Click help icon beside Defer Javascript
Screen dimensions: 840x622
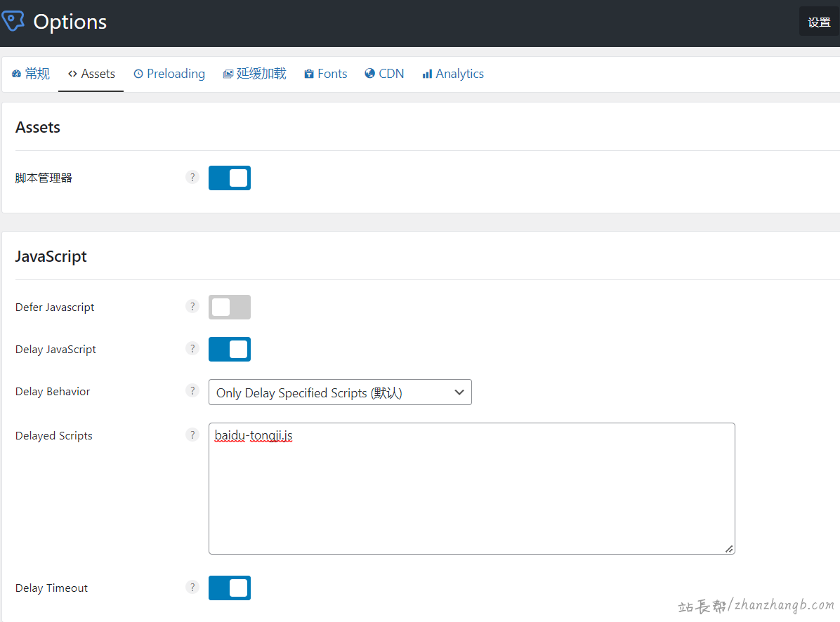[x=192, y=307]
